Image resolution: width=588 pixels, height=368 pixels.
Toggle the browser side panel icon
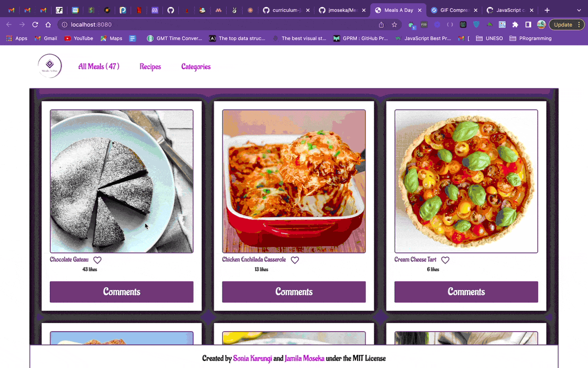click(x=528, y=25)
